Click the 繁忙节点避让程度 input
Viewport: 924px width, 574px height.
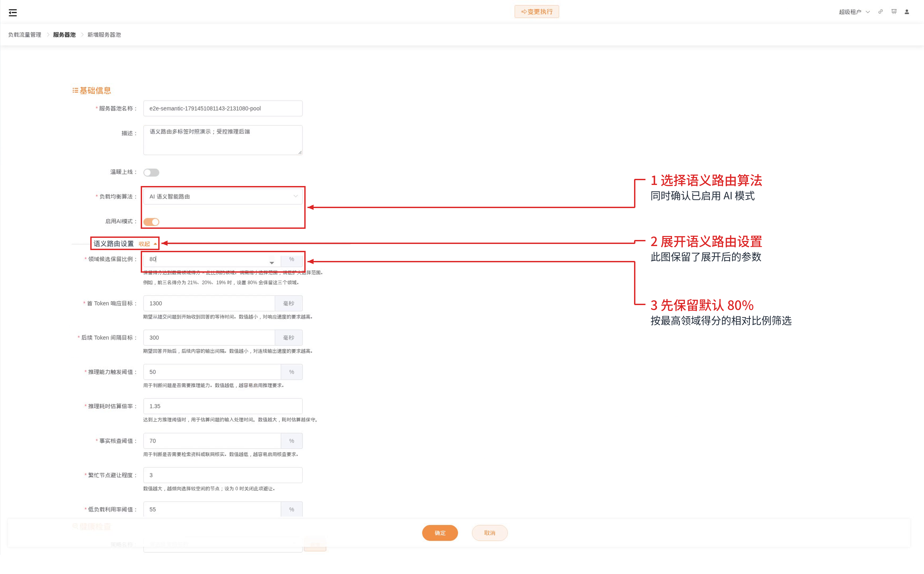point(223,475)
